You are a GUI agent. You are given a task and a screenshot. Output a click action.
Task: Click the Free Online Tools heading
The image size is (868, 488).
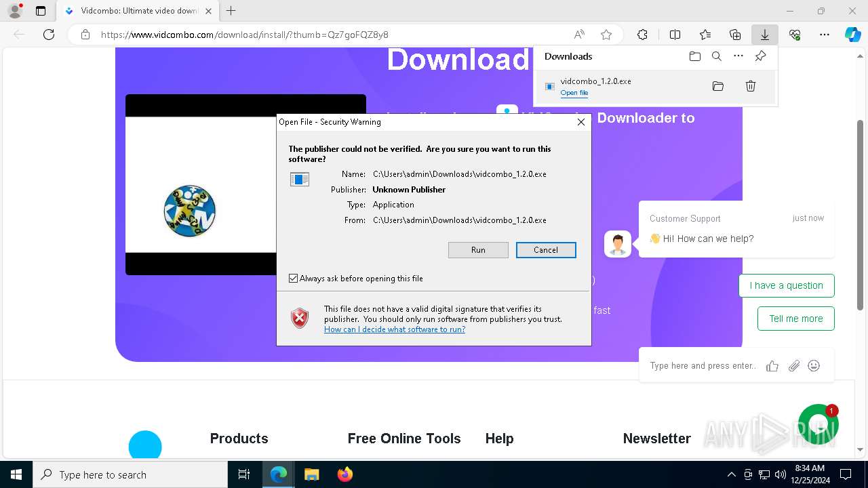404,439
